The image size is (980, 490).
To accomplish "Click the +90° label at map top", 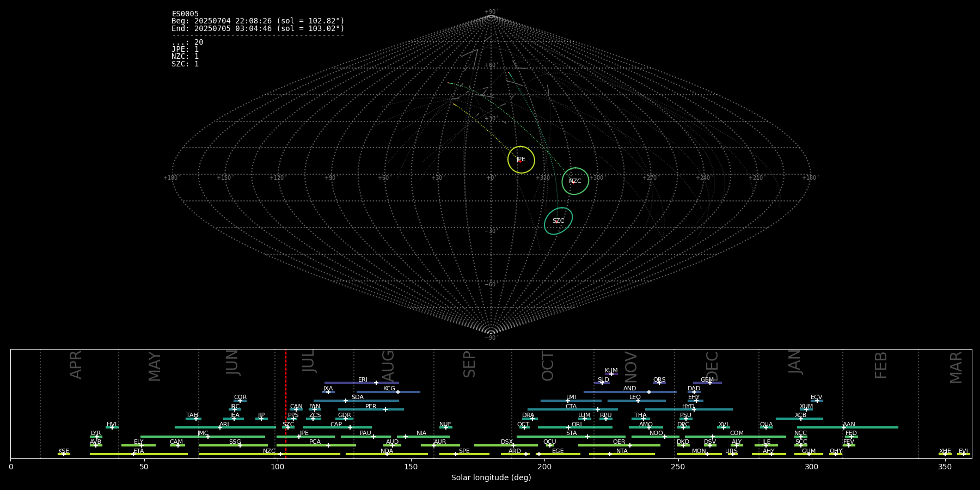I will coord(491,12).
